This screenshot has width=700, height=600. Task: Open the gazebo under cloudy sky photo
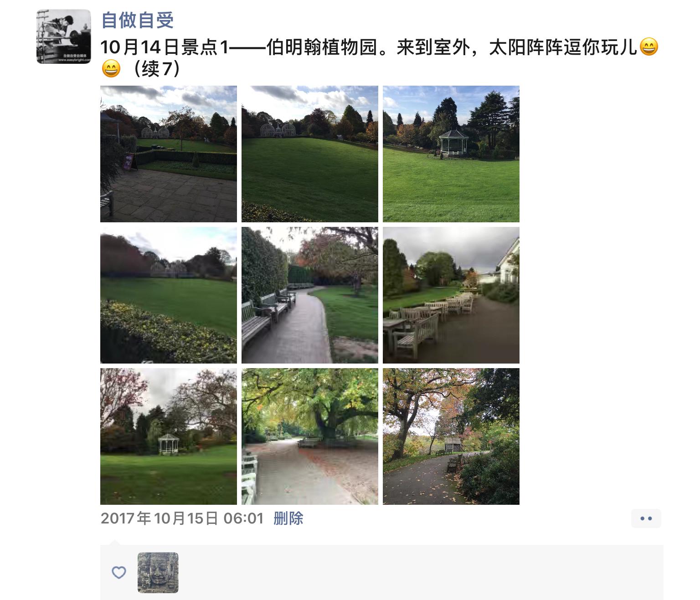[x=169, y=436]
